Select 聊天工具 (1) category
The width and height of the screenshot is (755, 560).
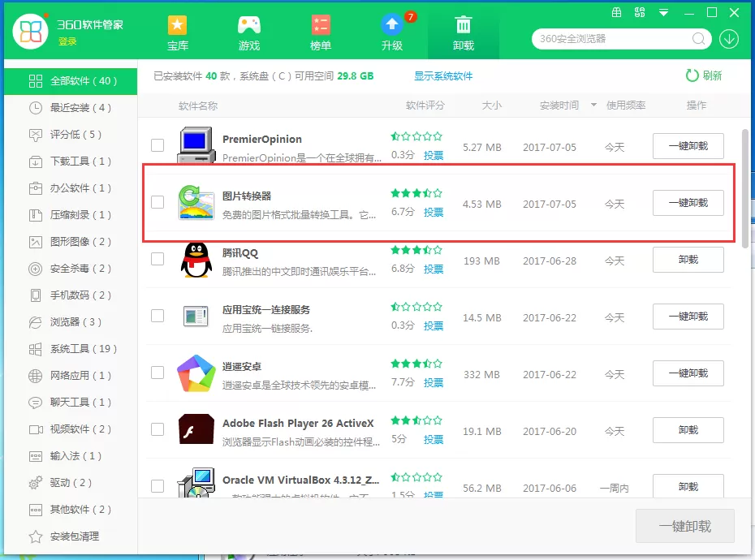(x=71, y=403)
